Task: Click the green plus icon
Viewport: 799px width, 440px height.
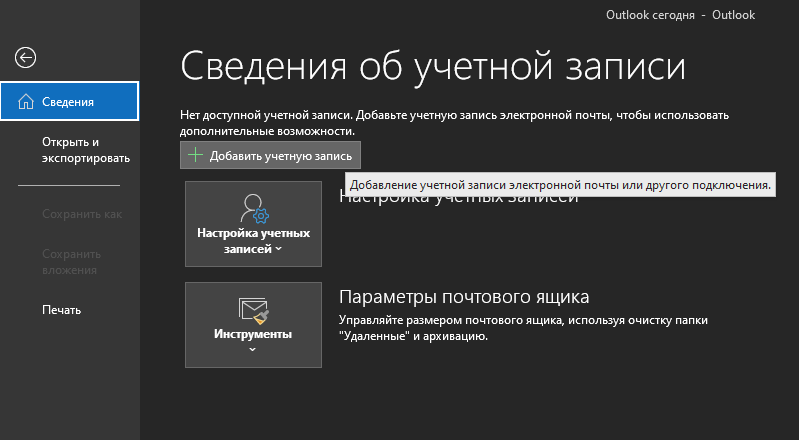Action: pyautogui.click(x=195, y=156)
